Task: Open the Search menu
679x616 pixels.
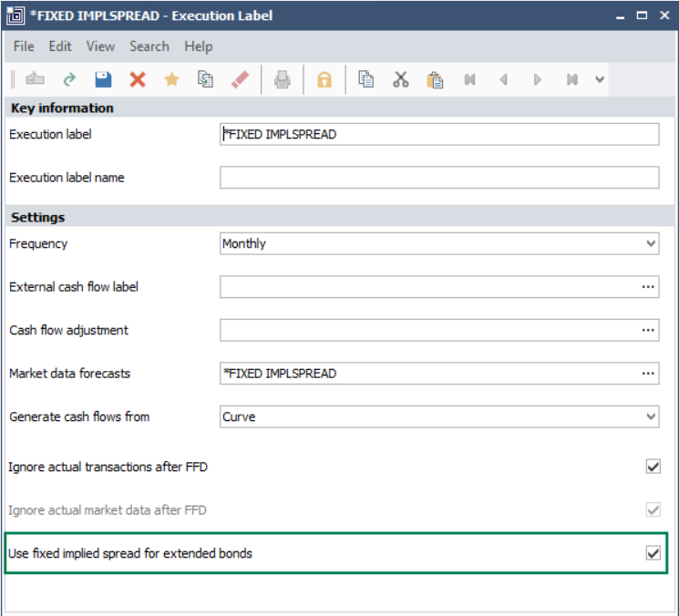Action: (149, 46)
